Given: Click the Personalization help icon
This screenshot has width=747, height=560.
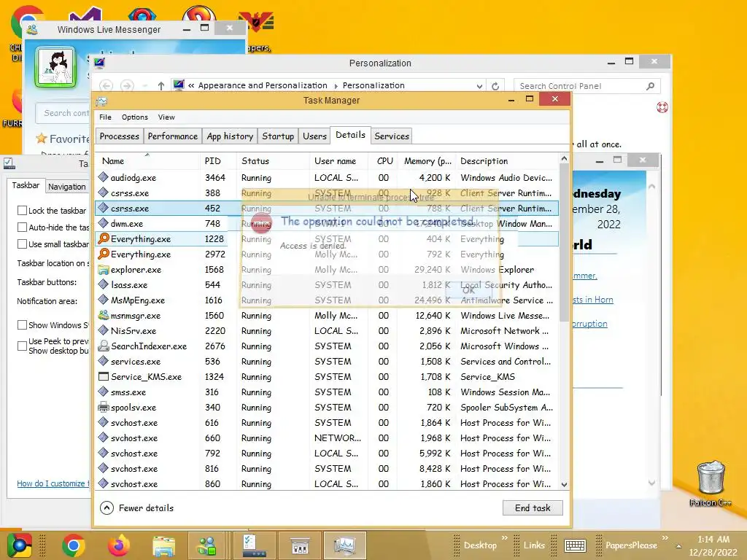Looking at the screenshot, I should click(x=662, y=107).
